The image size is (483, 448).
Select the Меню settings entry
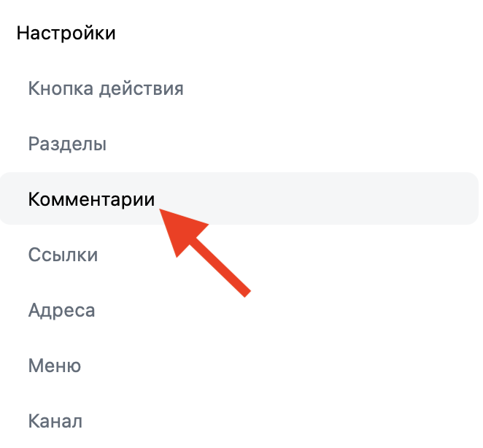(54, 366)
